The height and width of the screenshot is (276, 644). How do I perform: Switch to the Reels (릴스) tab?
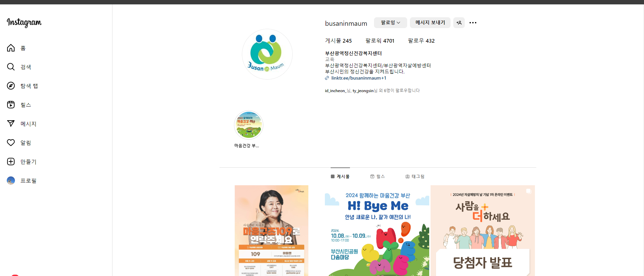377,176
